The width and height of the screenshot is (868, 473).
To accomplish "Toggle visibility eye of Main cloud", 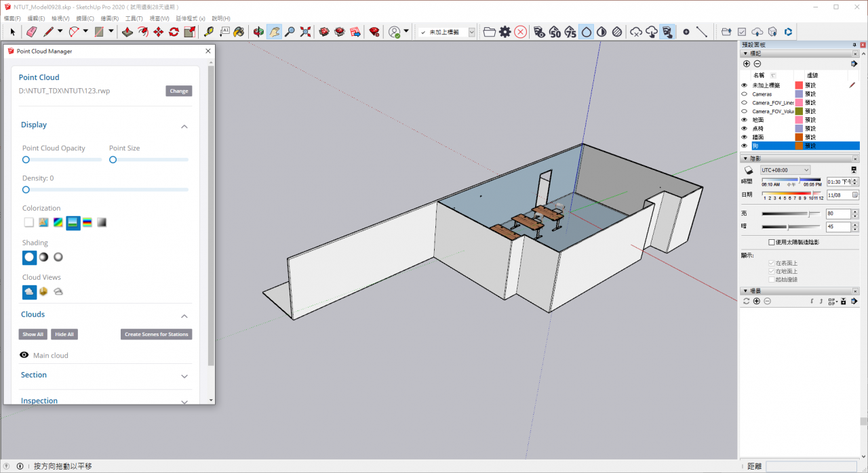I will pyautogui.click(x=24, y=355).
